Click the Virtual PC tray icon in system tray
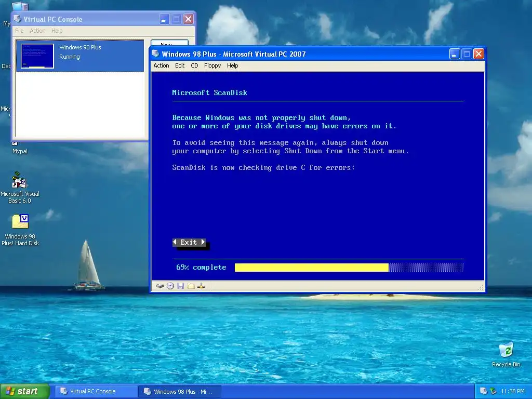 click(484, 391)
